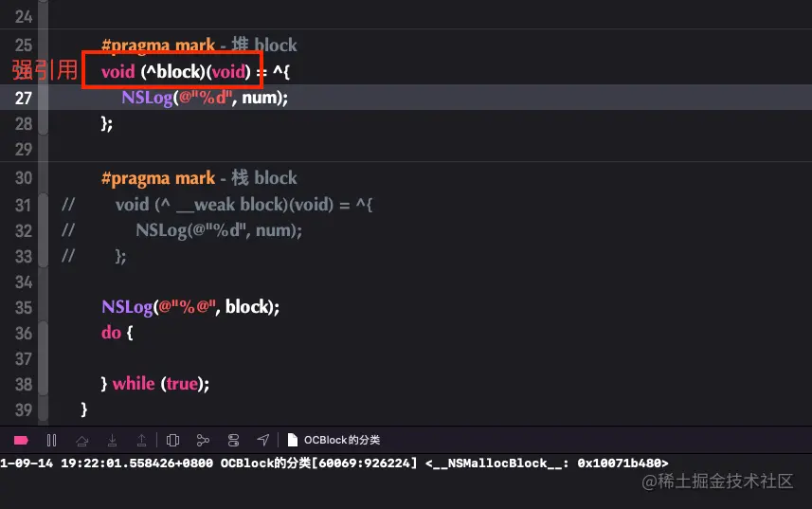Click 'NSLog(@"%d", num);' on line 27
The width and height of the screenshot is (812, 509).
pos(205,98)
